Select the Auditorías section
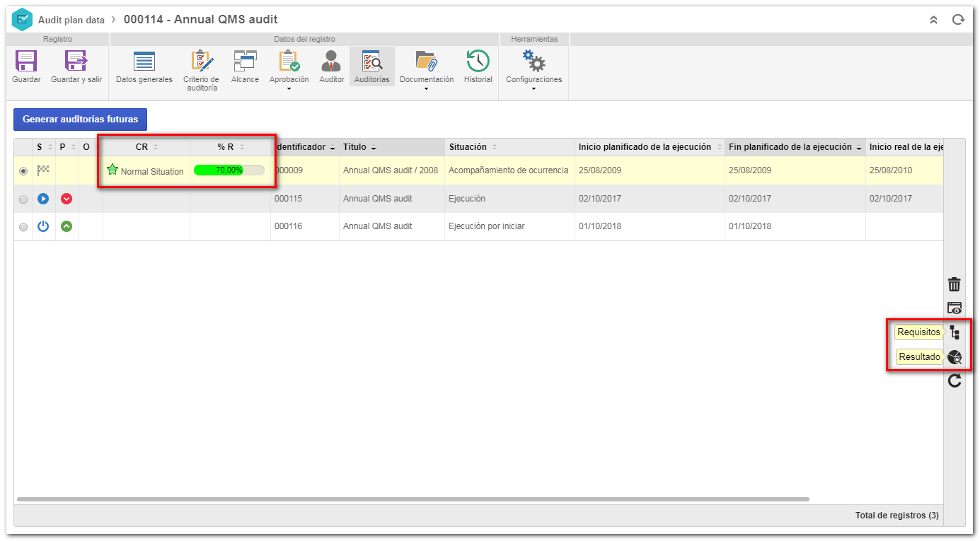Image resolution: width=980 pixels, height=541 pixels. click(372, 67)
